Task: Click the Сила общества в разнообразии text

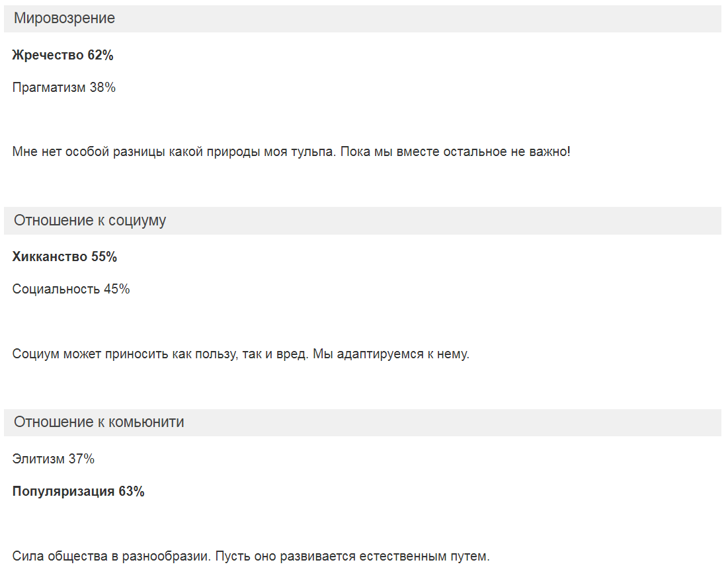Action: (251, 556)
